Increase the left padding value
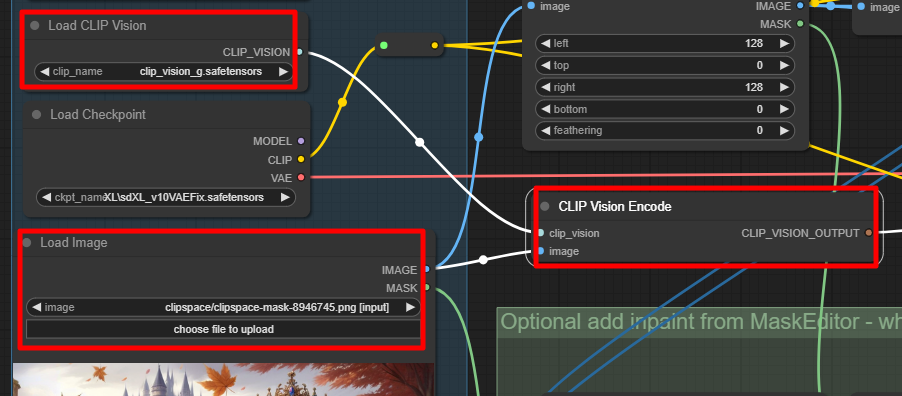This screenshot has height=396, width=902. [x=784, y=43]
